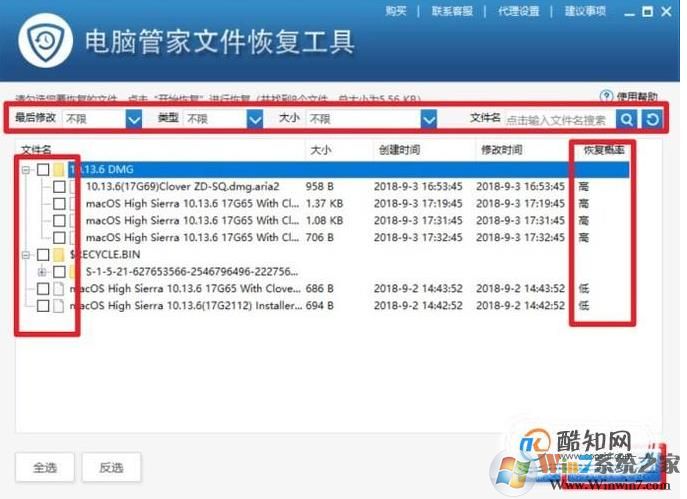The height and width of the screenshot is (499, 687).
Task: Expand the S-1-5-21 folder node
Action: coord(42,272)
